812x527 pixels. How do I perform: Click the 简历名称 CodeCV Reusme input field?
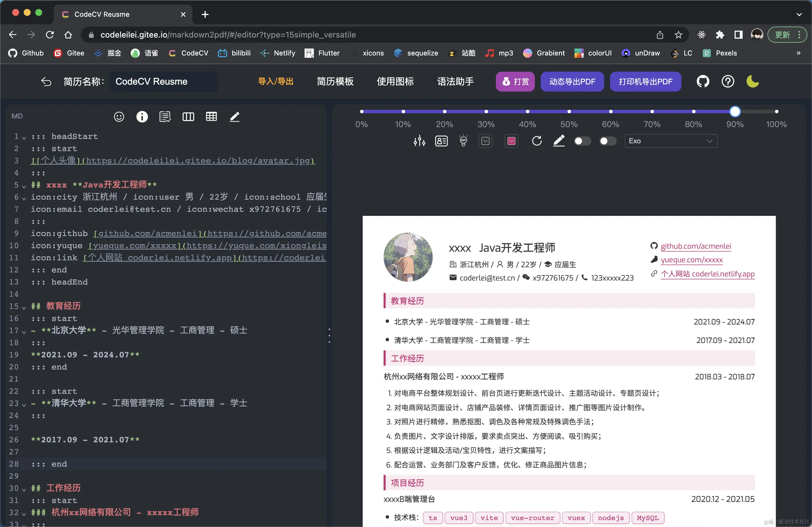click(163, 81)
